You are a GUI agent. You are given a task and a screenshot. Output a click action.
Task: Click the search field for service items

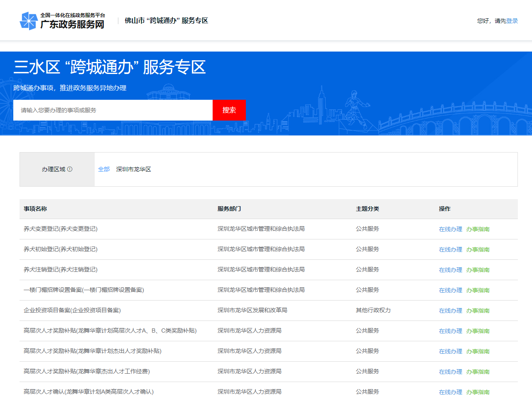[113, 110]
